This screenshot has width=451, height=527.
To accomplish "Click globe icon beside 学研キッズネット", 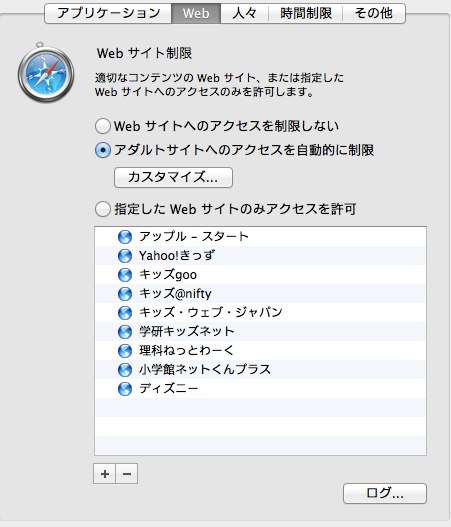I will 125,332.
